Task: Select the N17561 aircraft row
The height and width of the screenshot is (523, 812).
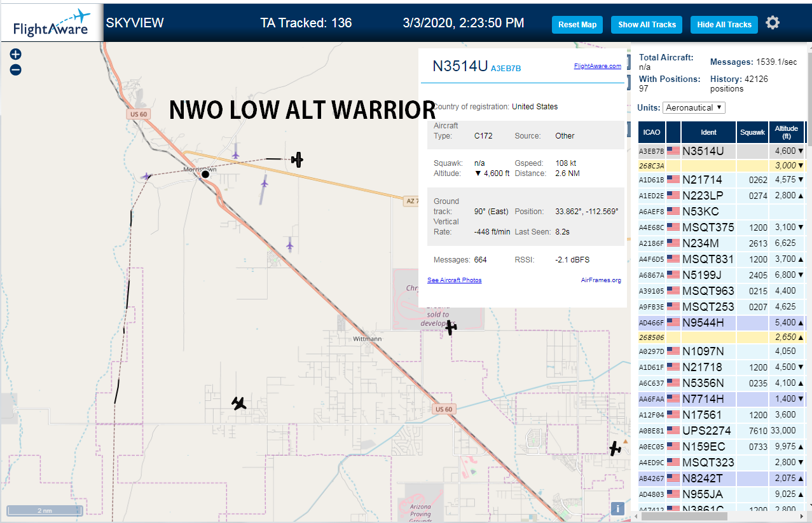Action: [x=722, y=415]
